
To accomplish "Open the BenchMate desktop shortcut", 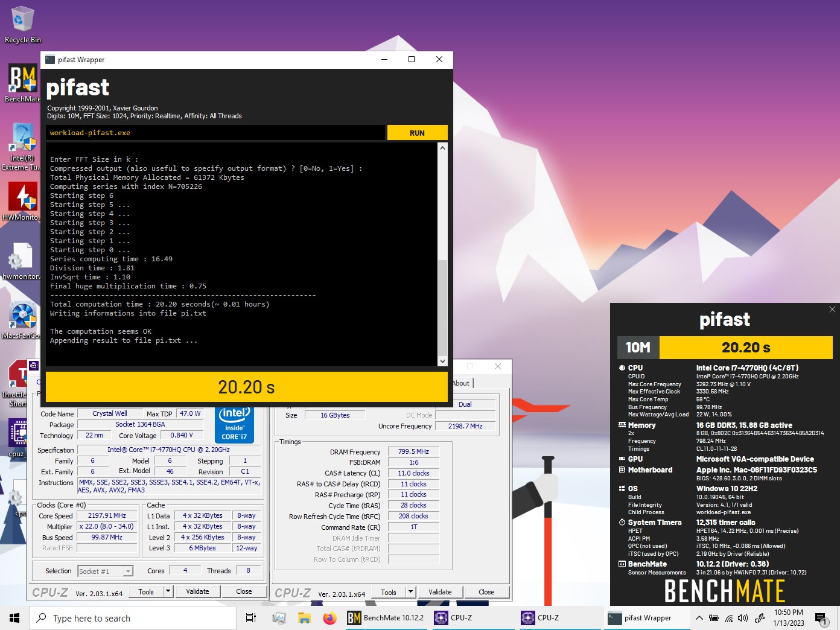I will pos(22,83).
